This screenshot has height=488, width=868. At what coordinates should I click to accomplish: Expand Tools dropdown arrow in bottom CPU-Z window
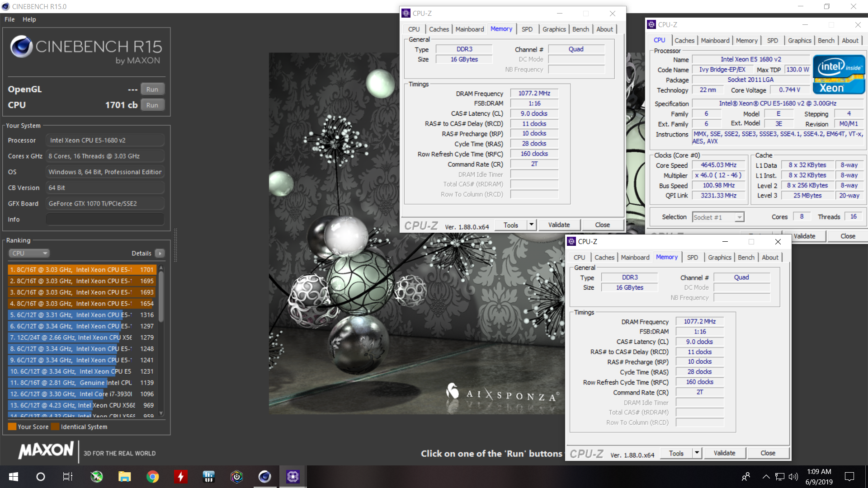697,453
